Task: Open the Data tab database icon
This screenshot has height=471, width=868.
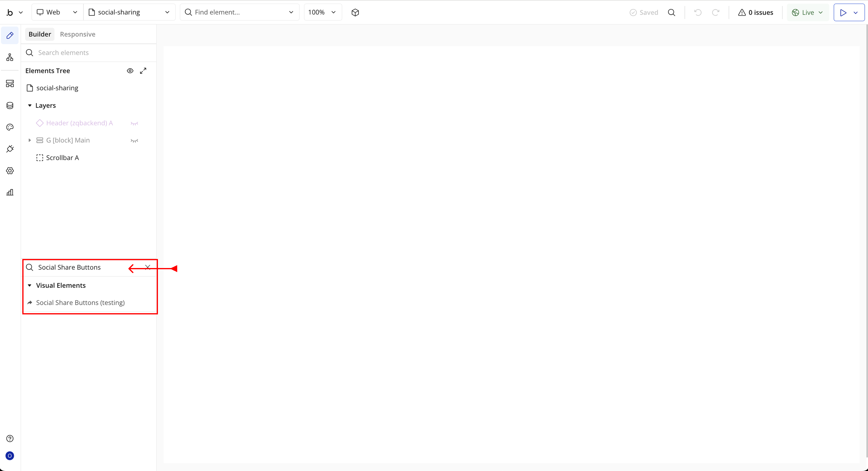Action: (x=10, y=106)
